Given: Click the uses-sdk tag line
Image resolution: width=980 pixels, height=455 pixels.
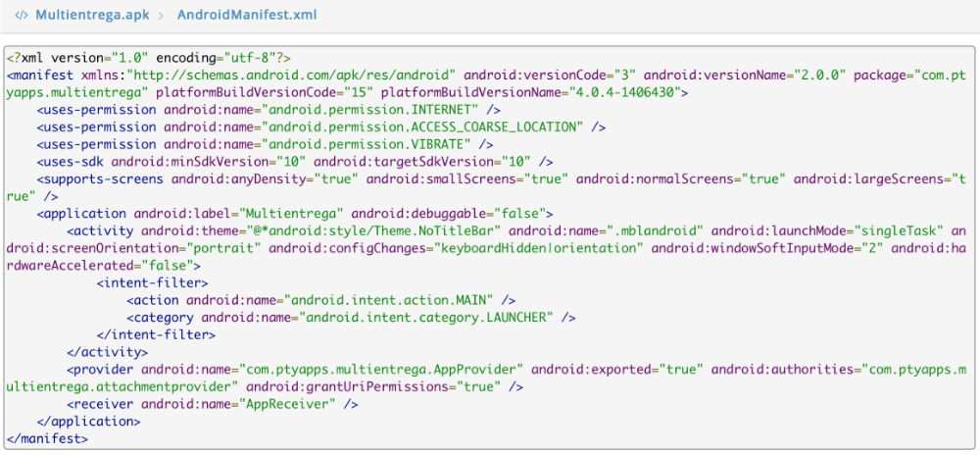Looking at the screenshot, I should click(x=294, y=161).
